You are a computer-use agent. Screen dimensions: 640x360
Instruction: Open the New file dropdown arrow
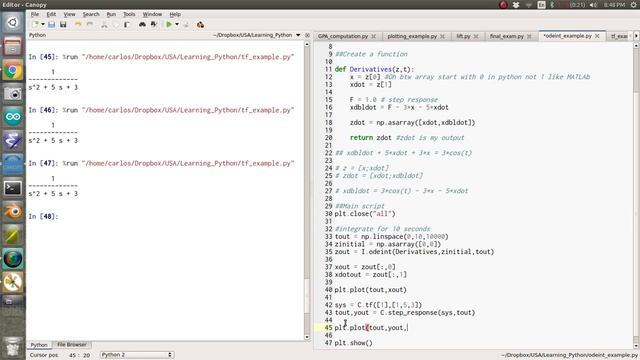coord(43,25)
